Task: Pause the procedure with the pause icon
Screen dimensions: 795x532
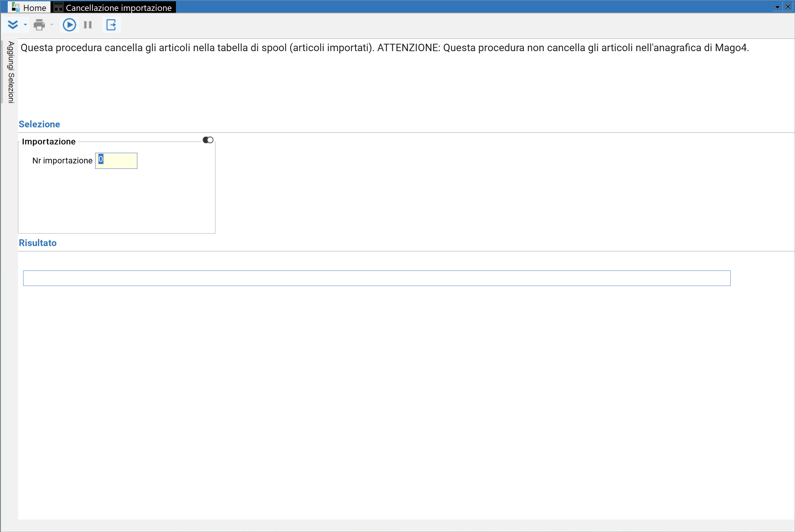Action: tap(88, 25)
